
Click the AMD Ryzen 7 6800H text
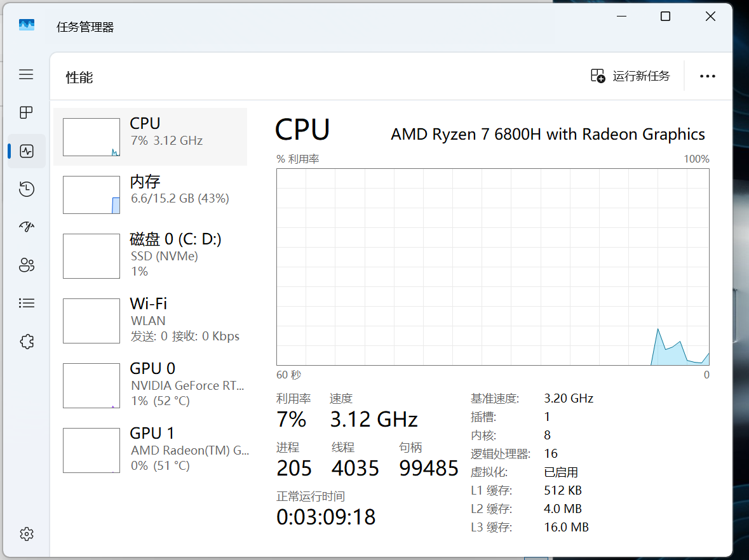click(x=548, y=134)
